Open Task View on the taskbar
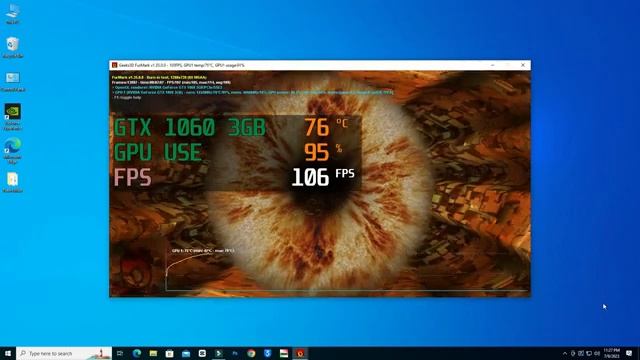The height and width of the screenshot is (360, 640). 120,353
